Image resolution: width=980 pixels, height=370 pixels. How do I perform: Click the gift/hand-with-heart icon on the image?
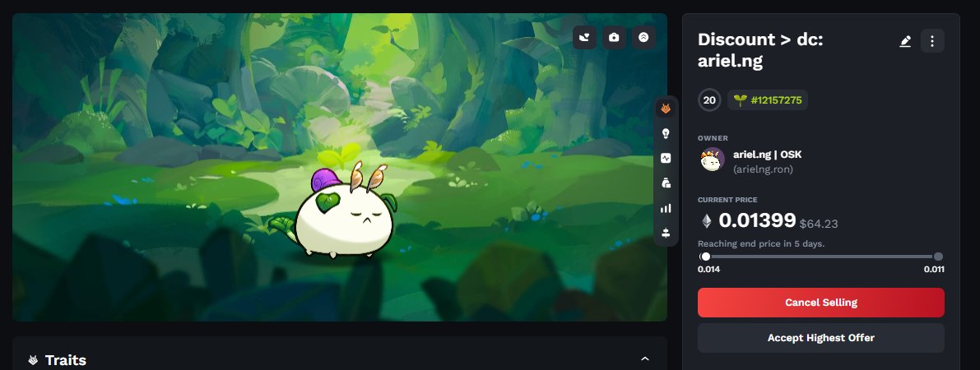click(584, 38)
